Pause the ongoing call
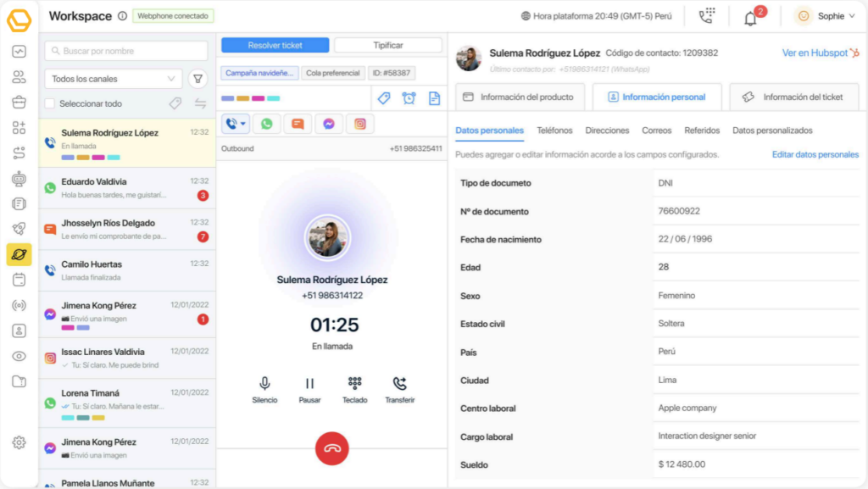 [309, 384]
